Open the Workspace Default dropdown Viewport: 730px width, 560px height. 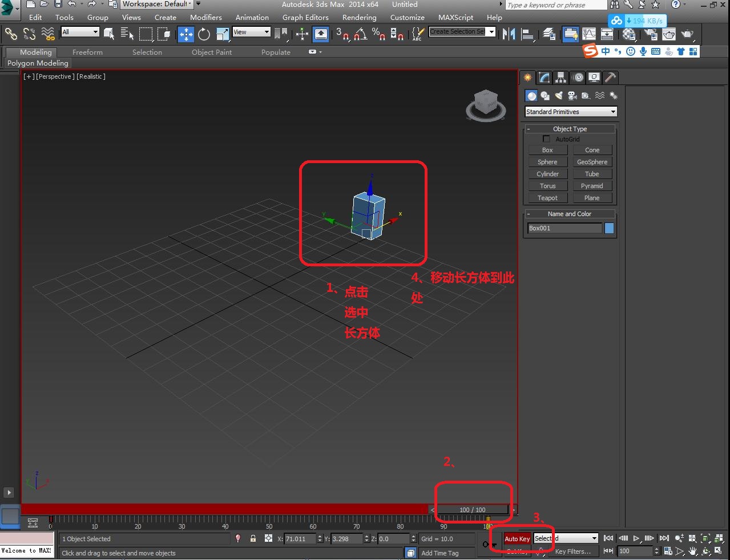coord(157,4)
